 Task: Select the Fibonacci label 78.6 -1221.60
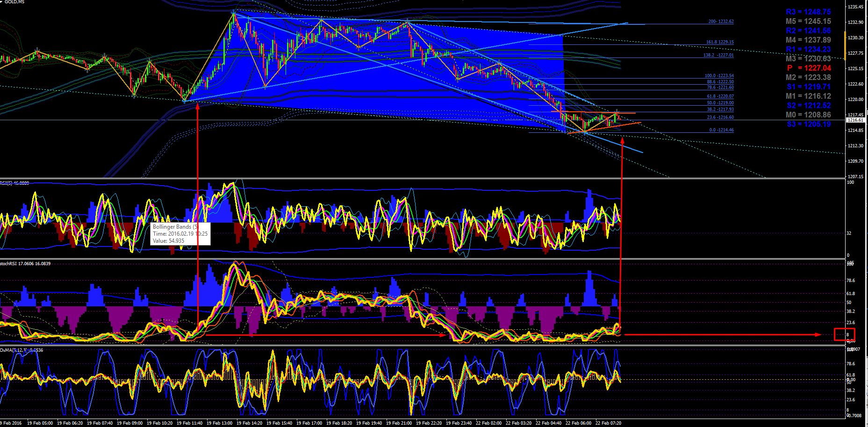[720, 87]
